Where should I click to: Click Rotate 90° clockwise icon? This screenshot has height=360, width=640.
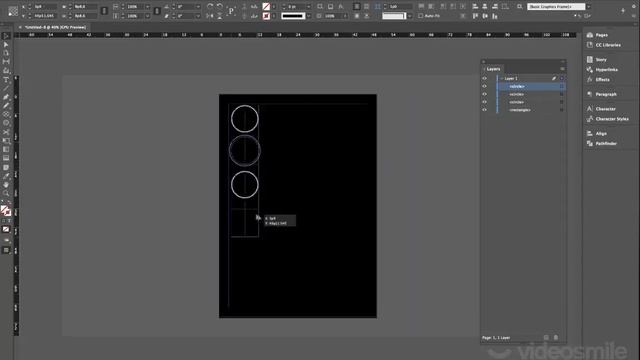(210, 7)
